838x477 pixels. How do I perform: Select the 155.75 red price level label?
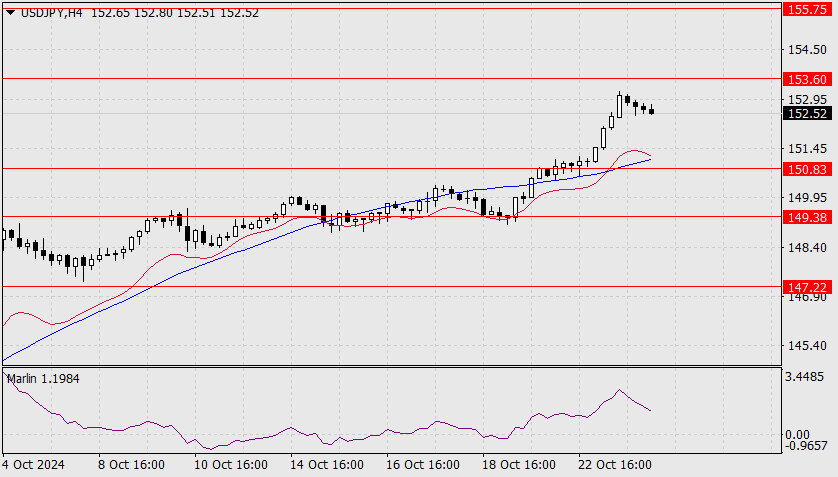point(807,9)
